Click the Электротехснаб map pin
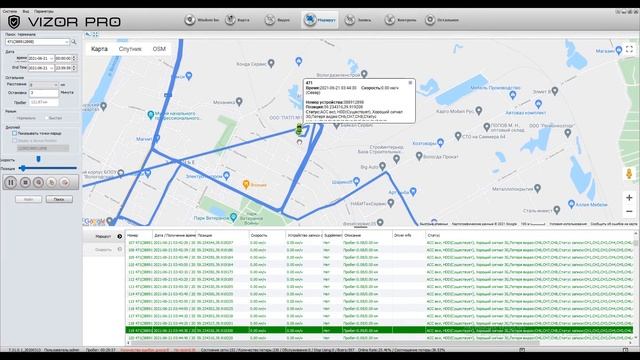 pyautogui.click(x=227, y=176)
